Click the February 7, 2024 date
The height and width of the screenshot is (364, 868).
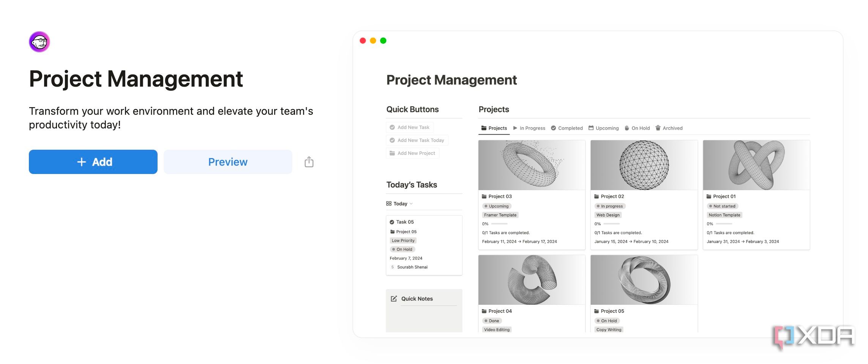[406, 258]
